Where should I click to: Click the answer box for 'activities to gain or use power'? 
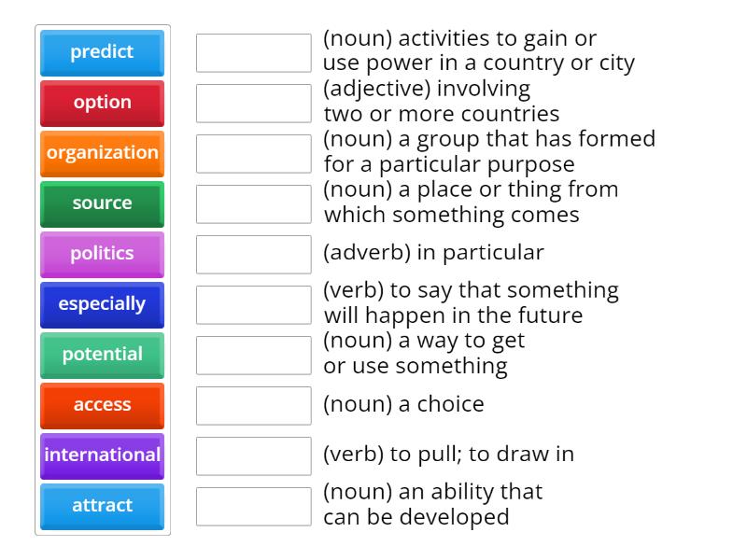(253, 53)
